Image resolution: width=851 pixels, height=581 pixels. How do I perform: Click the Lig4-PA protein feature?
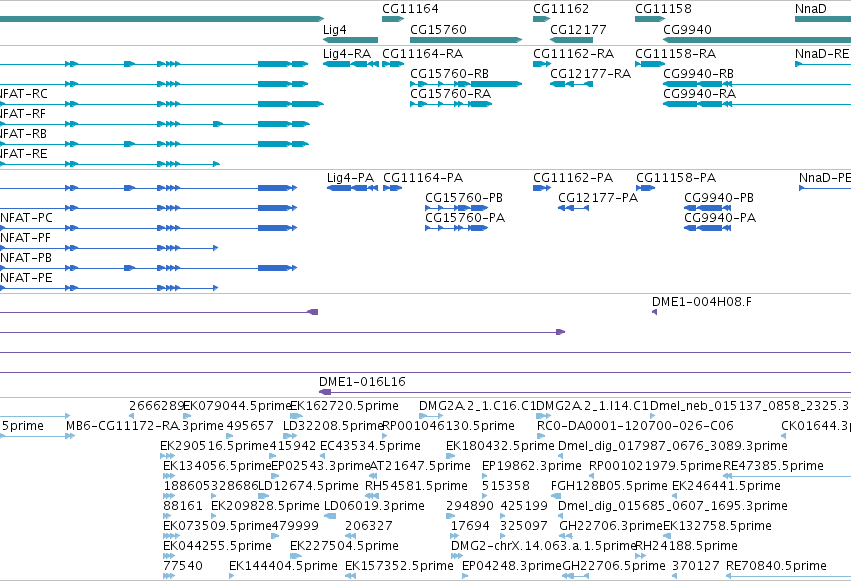pos(353,188)
